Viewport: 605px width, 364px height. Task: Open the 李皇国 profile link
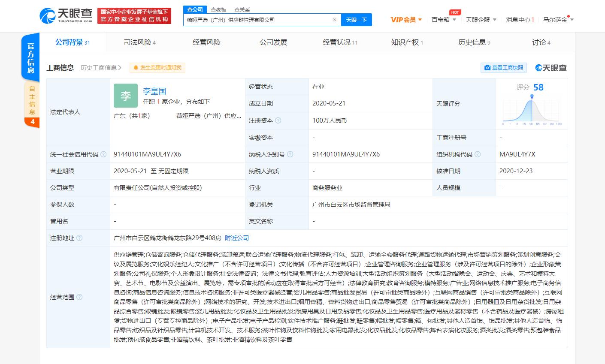(154, 91)
